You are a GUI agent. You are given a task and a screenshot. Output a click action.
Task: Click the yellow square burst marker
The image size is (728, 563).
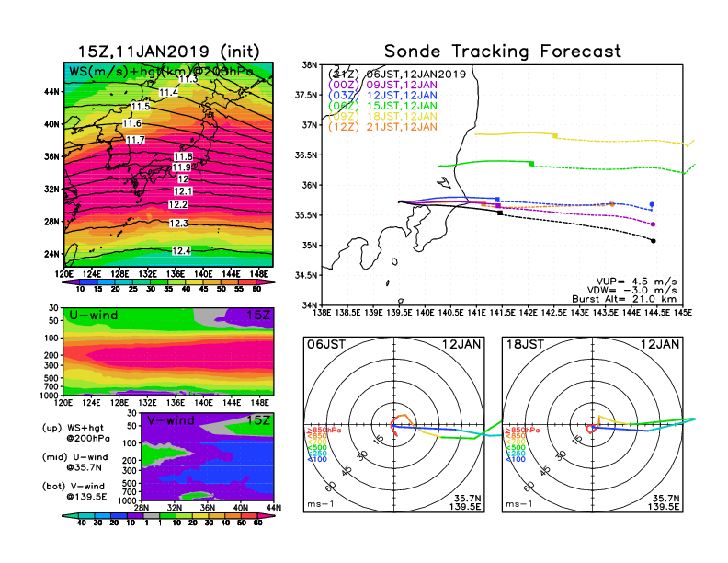click(x=555, y=135)
